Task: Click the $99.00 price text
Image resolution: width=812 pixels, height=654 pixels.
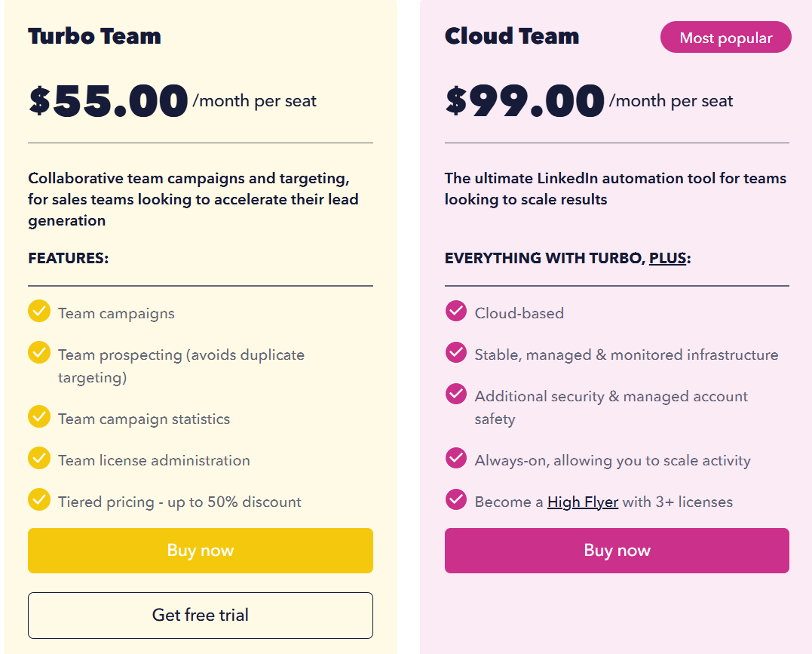Action: click(x=524, y=100)
